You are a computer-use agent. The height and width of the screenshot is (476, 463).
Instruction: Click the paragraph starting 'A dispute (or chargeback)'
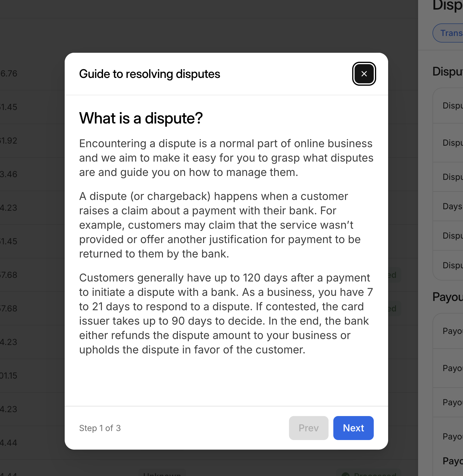pyautogui.click(x=220, y=225)
